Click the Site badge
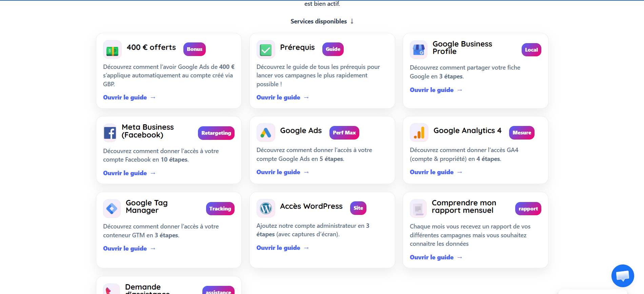Screen dimensions: 644x294 (358, 208)
